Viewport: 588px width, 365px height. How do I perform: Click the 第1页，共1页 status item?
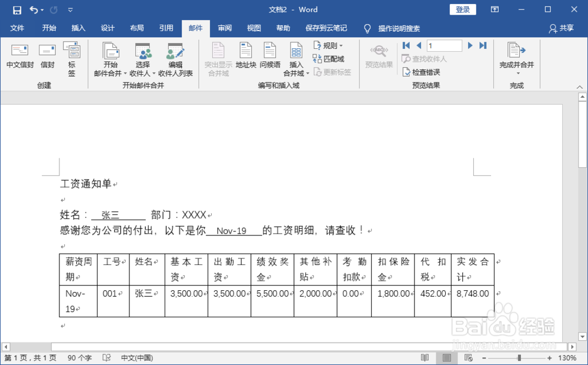(x=30, y=358)
